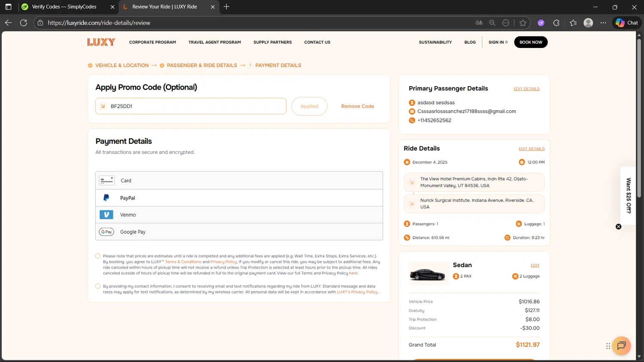Dismiss the Want $25 Off banner
This screenshot has width=644, height=362.
click(619, 226)
